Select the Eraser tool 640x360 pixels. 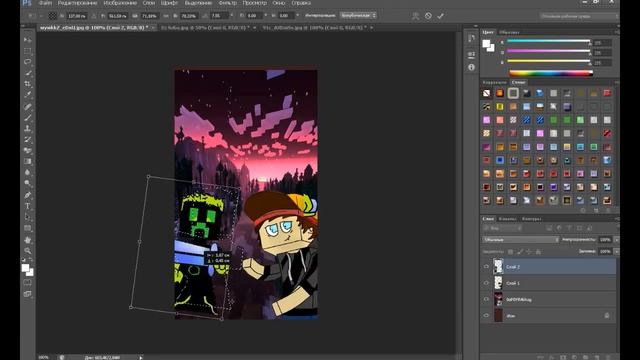pyautogui.click(x=27, y=151)
